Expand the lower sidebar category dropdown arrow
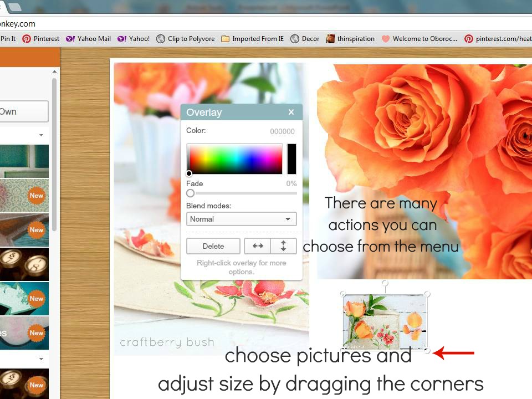Screen dimensions: 532x399 (41, 359)
